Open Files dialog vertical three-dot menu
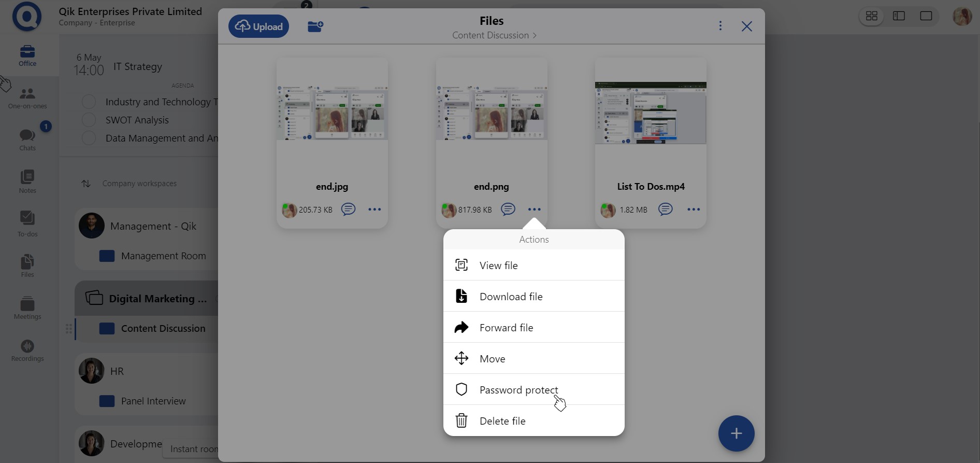Viewport: 980px width, 463px height. pos(720,26)
